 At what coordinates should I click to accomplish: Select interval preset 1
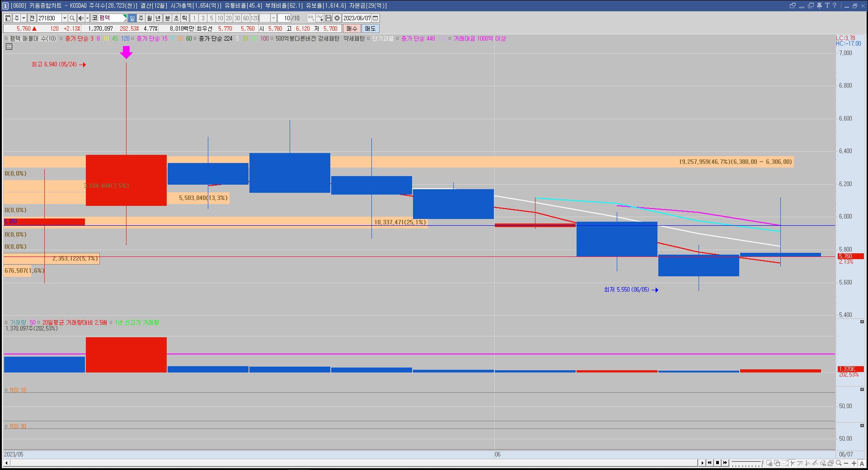(x=194, y=18)
